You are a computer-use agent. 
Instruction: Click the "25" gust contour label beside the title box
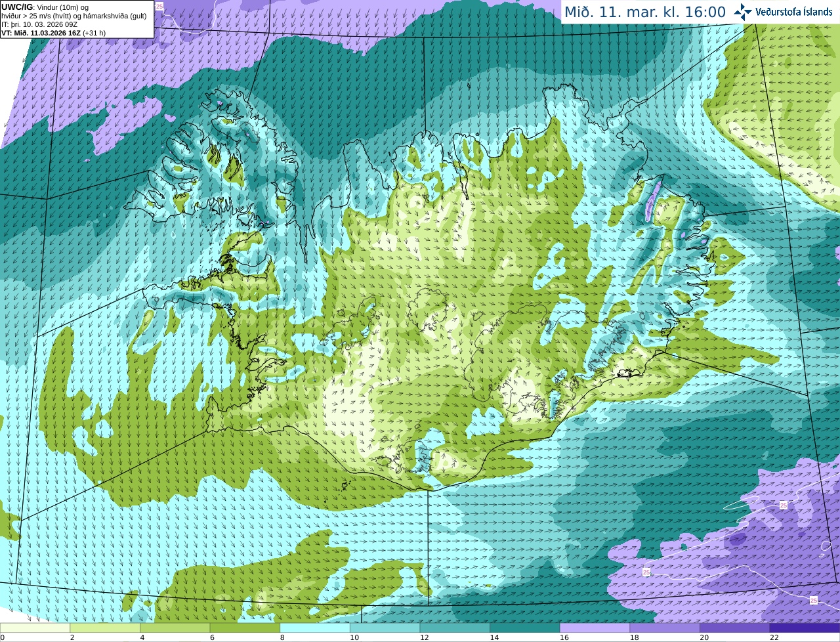(x=160, y=5)
